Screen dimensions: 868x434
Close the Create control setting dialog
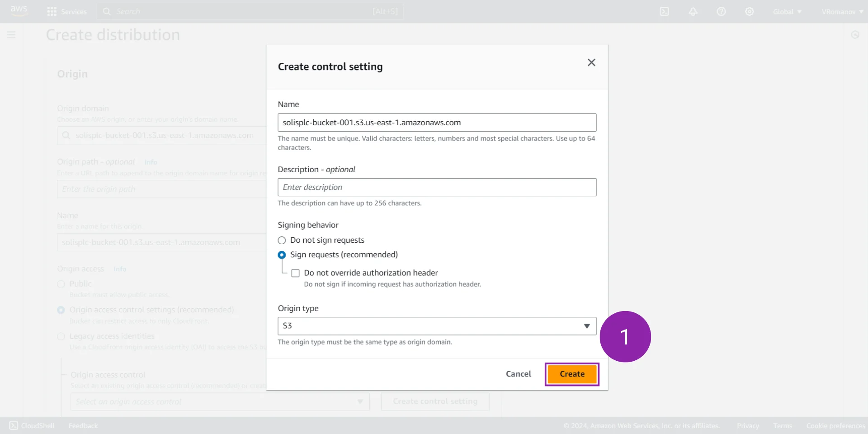[x=591, y=62]
